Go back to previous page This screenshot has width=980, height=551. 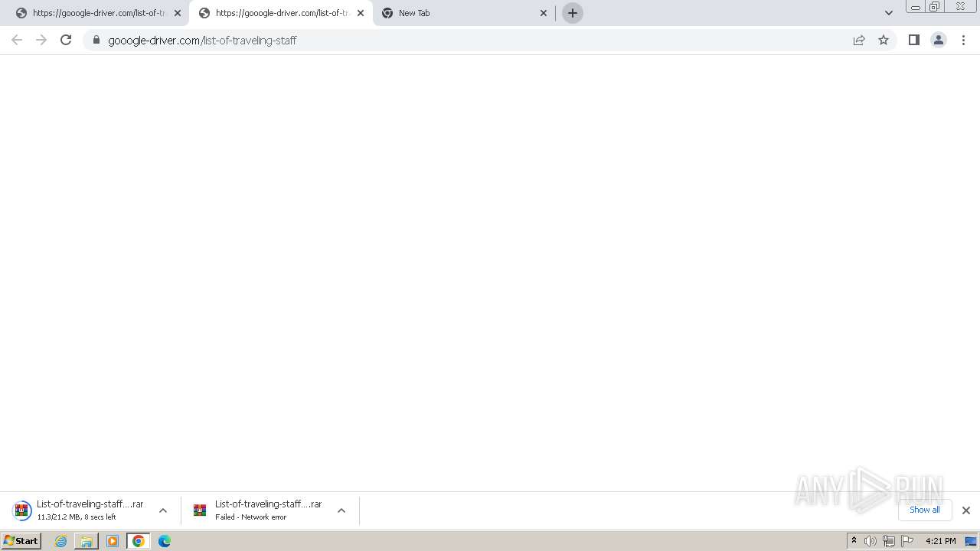[x=17, y=40]
